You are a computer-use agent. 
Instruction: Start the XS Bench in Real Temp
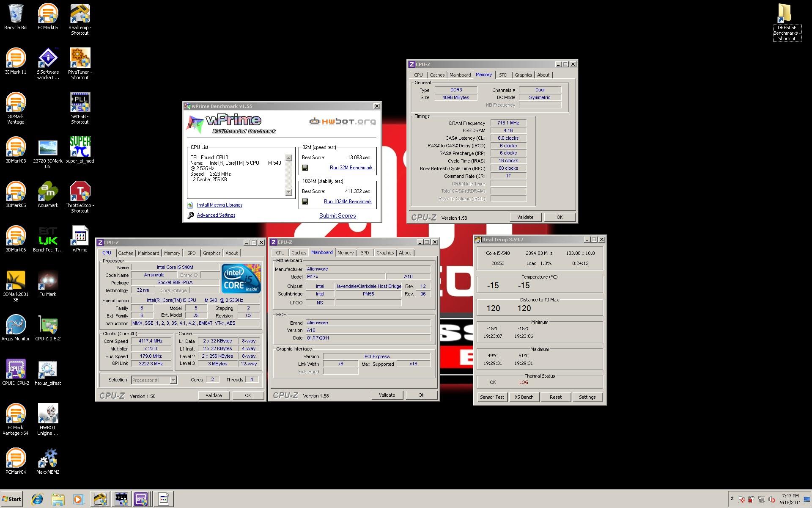point(524,397)
